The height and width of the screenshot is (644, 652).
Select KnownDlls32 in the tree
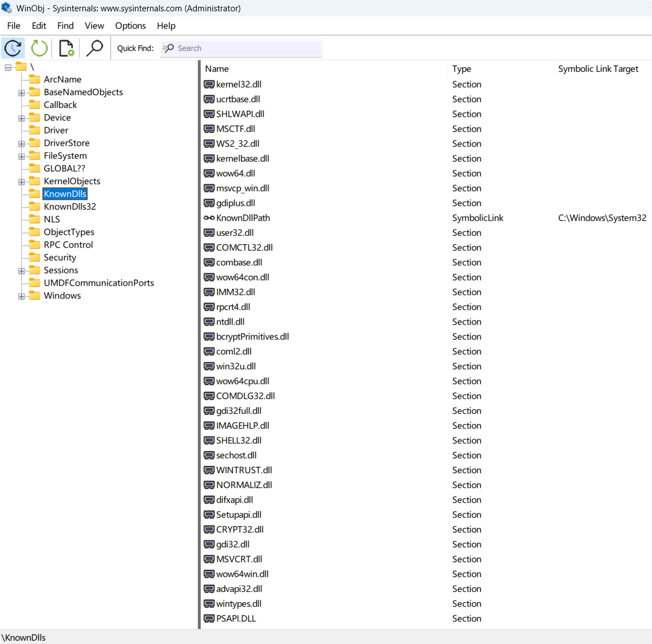tap(70, 206)
